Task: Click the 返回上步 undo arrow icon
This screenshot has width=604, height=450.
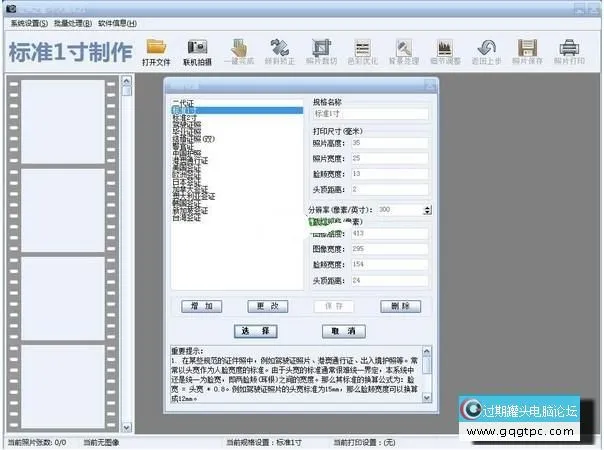Action: pyautogui.click(x=487, y=52)
